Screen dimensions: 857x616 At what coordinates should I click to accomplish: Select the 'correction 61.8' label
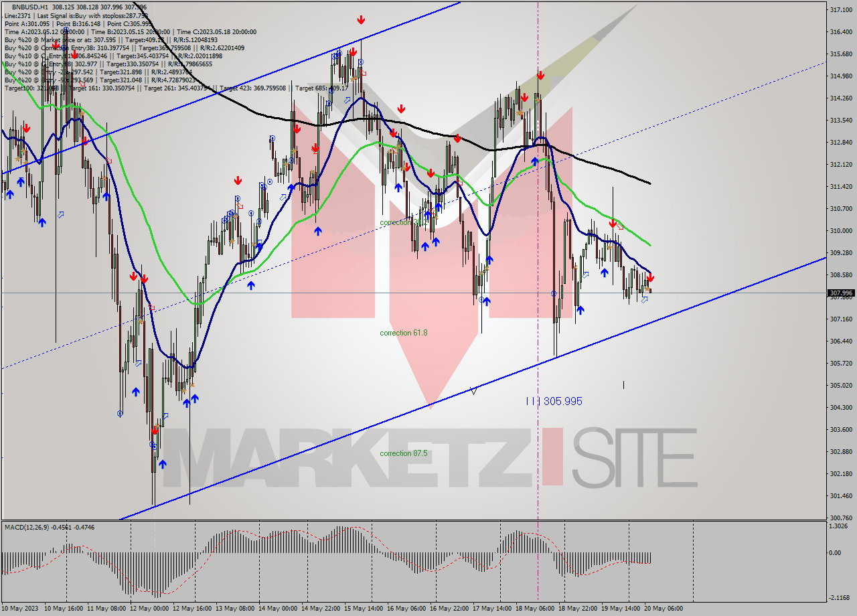pyautogui.click(x=403, y=333)
